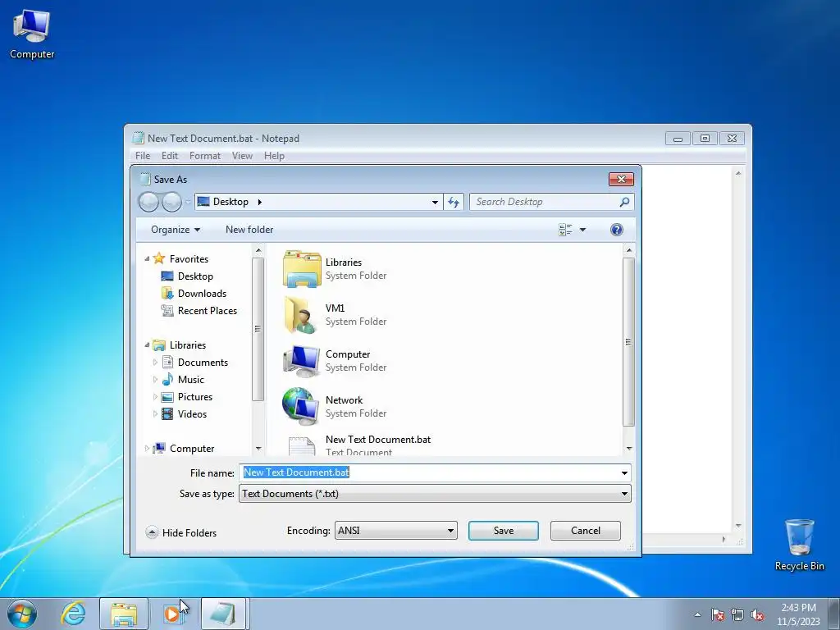
Task: Open the Organize dropdown menu
Action: coord(176,230)
